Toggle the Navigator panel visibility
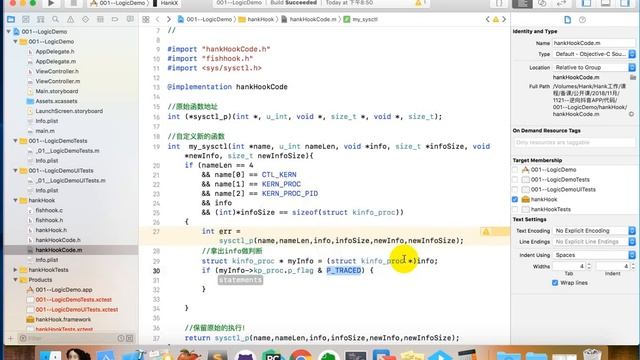640x360 pixels. (x=587, y=3)
